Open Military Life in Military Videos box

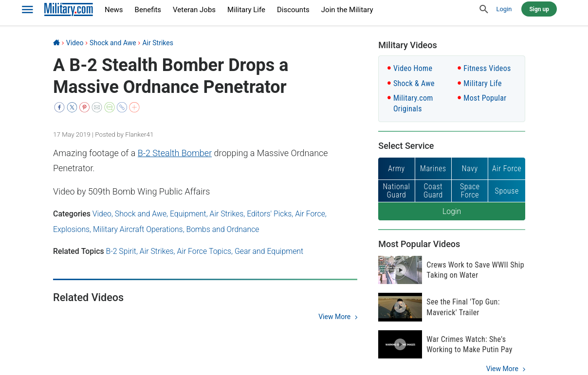pyautogui.click(x=482, y=84)
